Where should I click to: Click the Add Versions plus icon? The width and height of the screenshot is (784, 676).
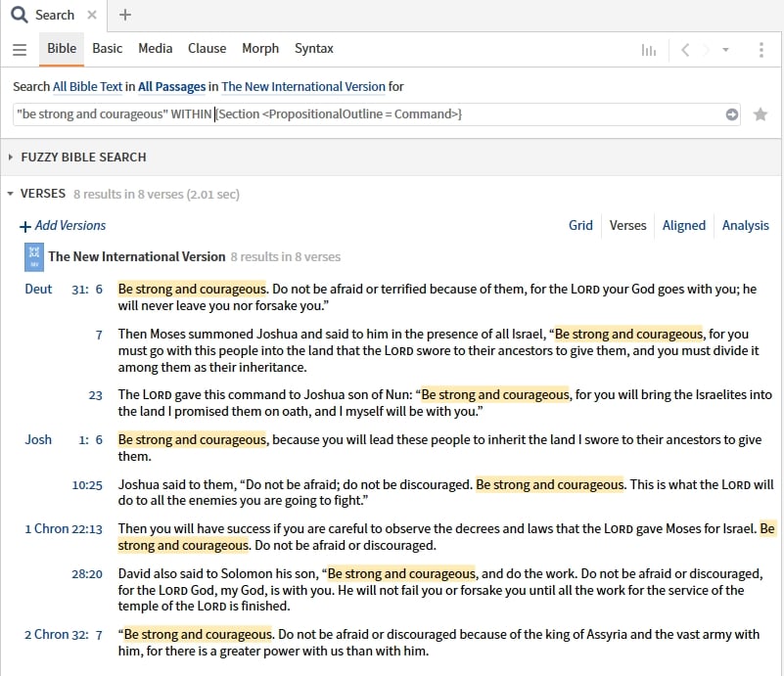[25, 227]
